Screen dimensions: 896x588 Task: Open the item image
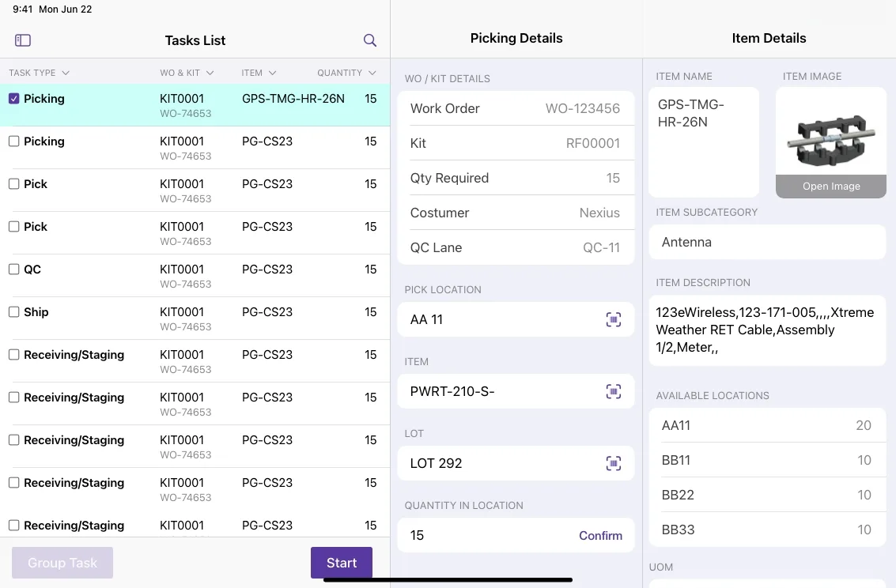(831, 186)
